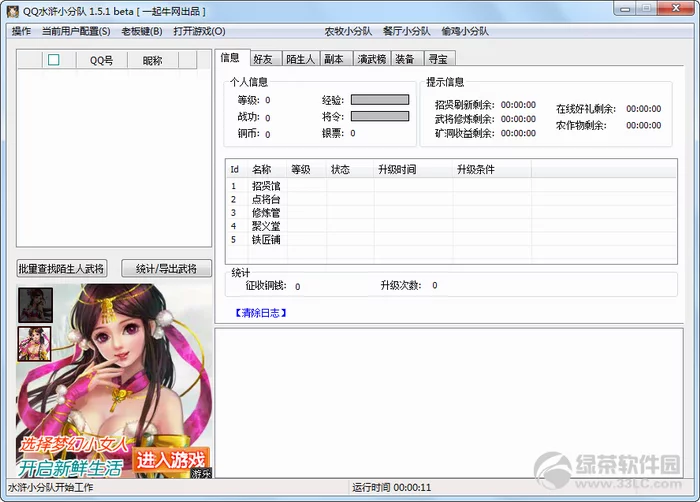Open the 操作 menu
The image size is (700, 502).
pos(21,31)
